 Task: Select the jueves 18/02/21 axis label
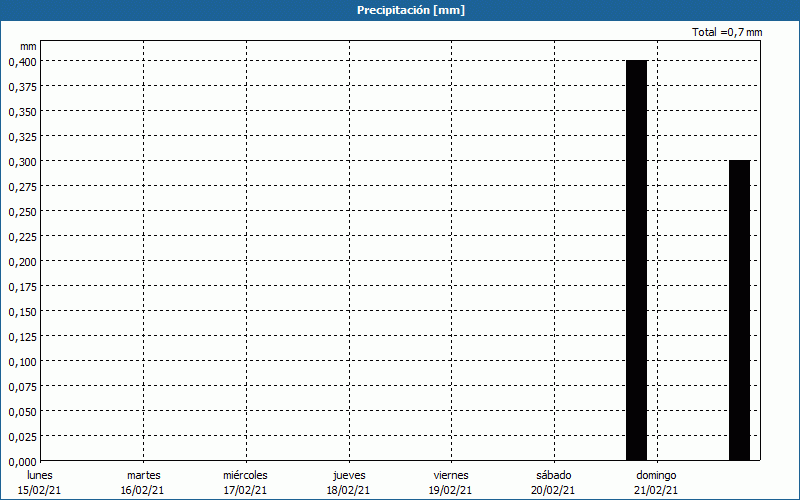(x=349, y=483)
